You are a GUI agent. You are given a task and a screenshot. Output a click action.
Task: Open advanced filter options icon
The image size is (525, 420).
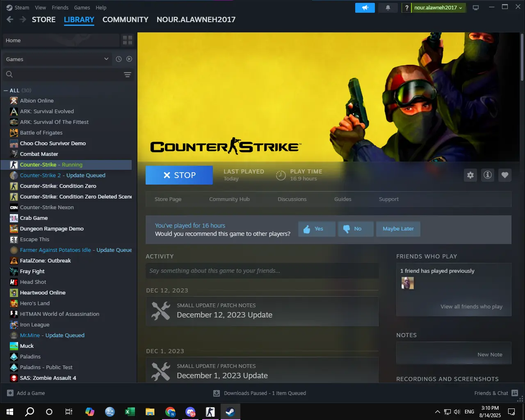[x=128, y=75]
